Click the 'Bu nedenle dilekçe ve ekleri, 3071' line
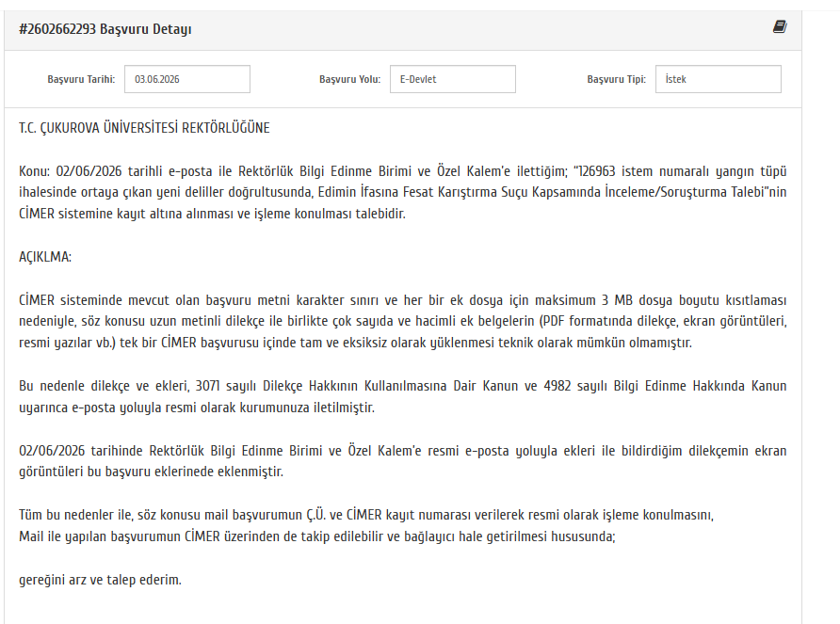 click(x=402, y=386)
